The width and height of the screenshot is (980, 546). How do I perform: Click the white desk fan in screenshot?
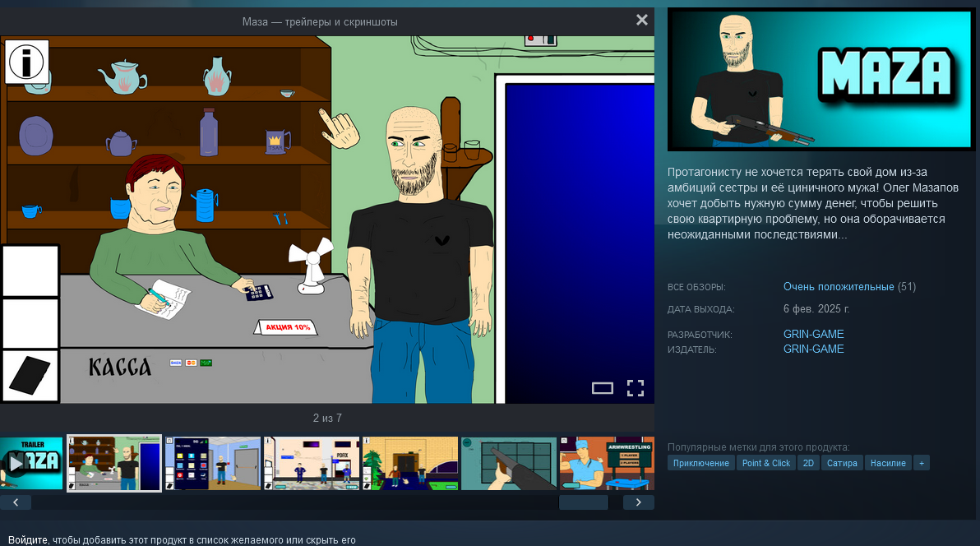tap(312, 266)
